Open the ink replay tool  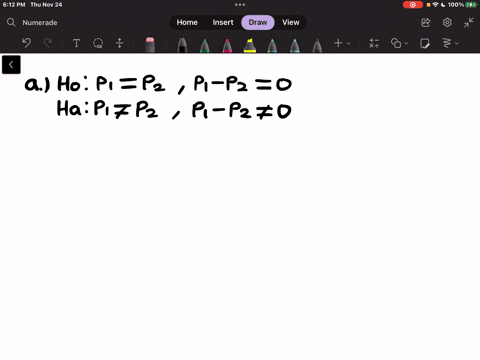tap(447, 43)
